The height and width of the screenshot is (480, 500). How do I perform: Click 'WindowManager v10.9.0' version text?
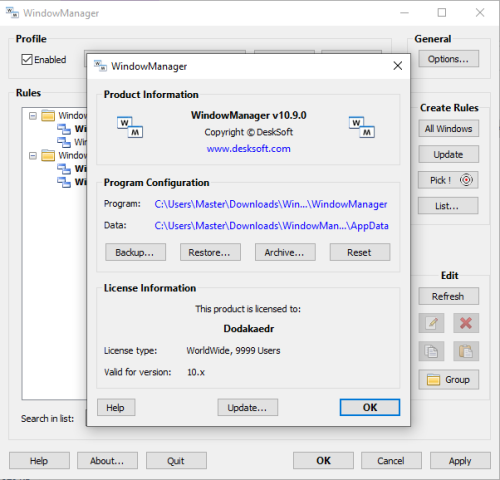tap(249, 115)
